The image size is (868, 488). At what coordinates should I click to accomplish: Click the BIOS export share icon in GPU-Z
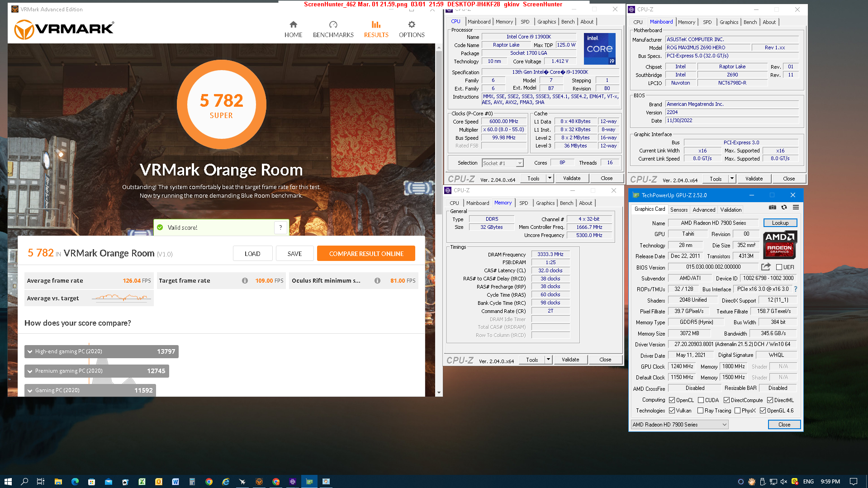tap(766, 267)
